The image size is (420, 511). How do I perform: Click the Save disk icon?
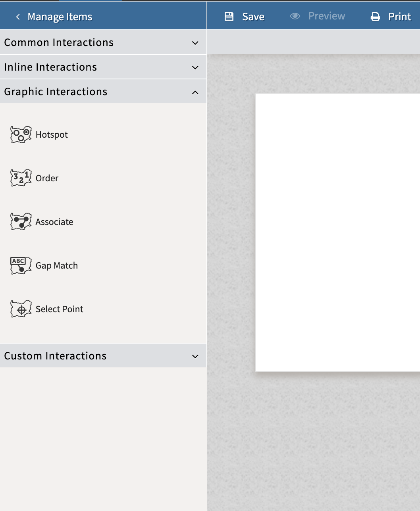point(229,16)
